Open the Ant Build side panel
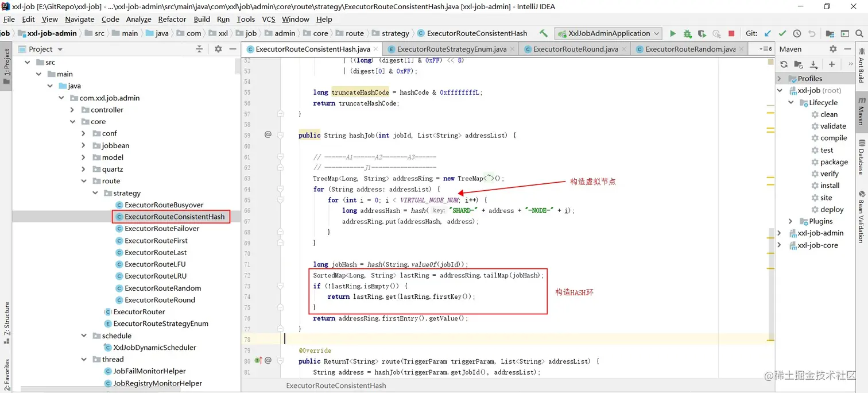 (862, 65)
